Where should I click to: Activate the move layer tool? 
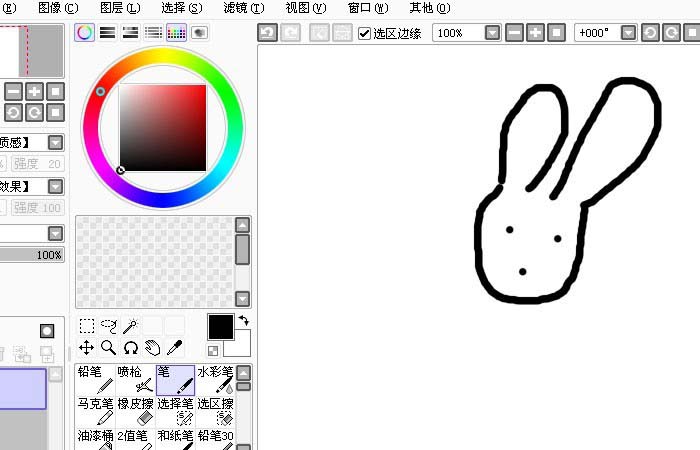pyautogui.click(x=87, y=348)
